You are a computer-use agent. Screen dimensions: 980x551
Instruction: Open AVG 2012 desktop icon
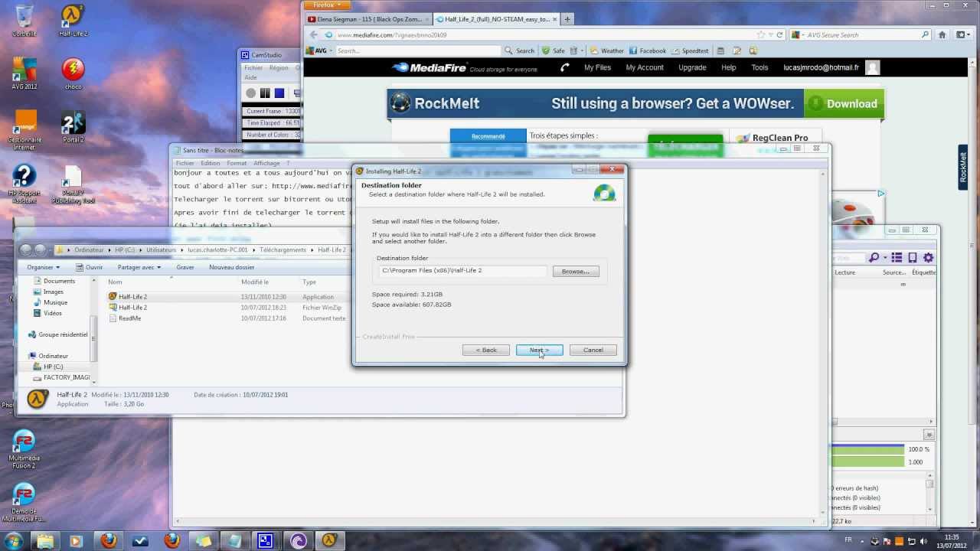point(24,73)
